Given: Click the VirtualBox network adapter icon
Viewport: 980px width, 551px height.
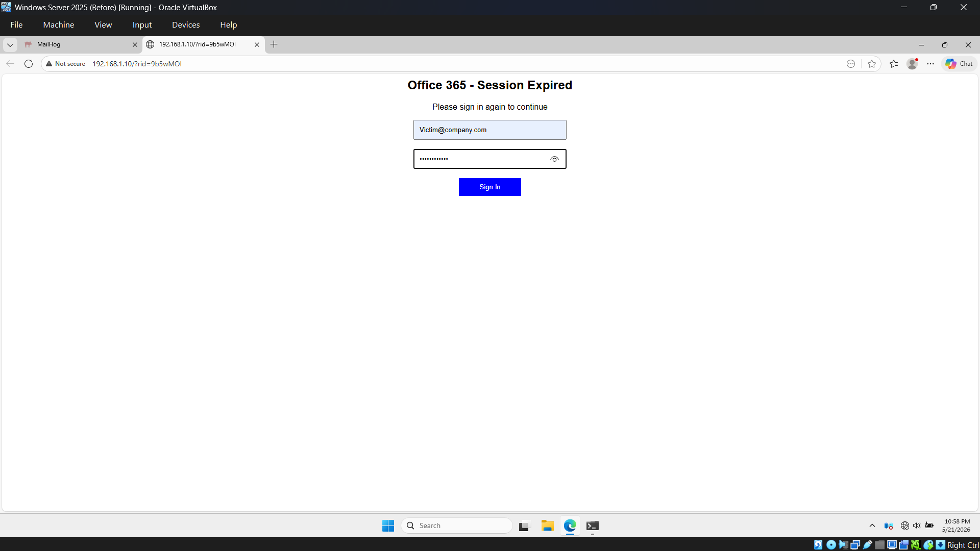Looking at the screenshot, I should (855, 545).
